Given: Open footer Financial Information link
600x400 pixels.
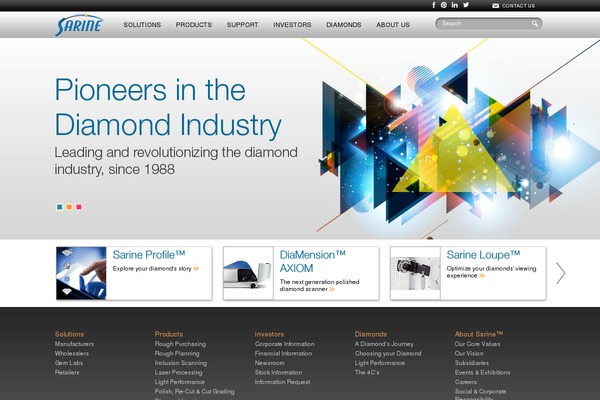Looking at the screenshot, I should click(x=284, y=354).
